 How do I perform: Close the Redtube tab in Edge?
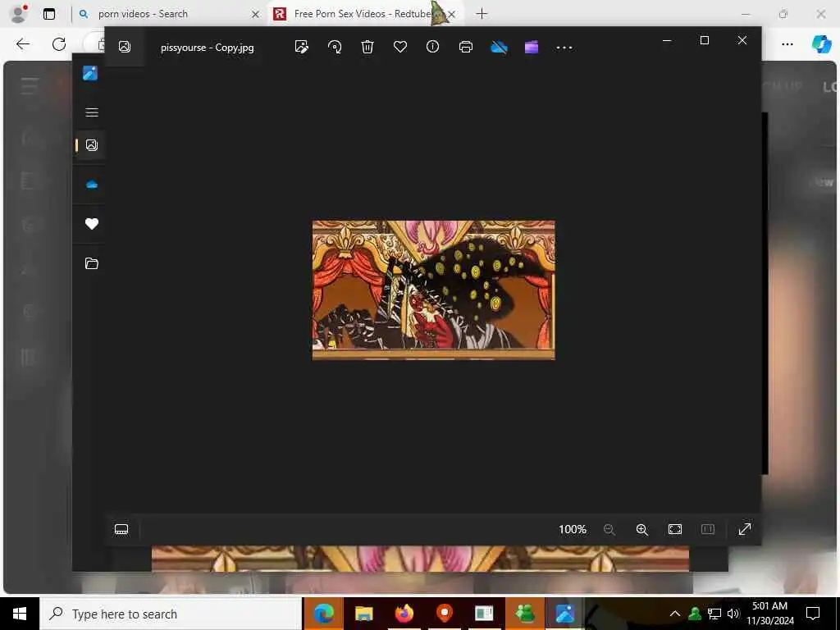click(452, 15)
